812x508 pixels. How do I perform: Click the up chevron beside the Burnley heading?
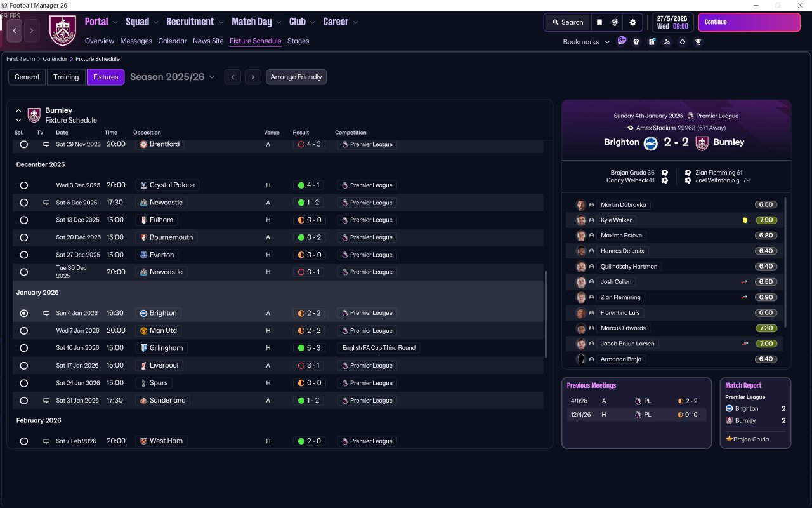click(18, 110)
